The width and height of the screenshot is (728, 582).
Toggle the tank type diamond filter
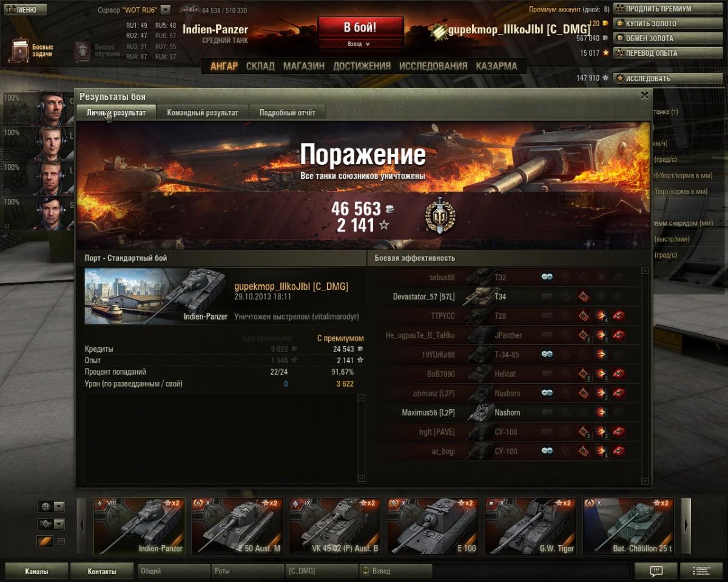pos(45,524)
